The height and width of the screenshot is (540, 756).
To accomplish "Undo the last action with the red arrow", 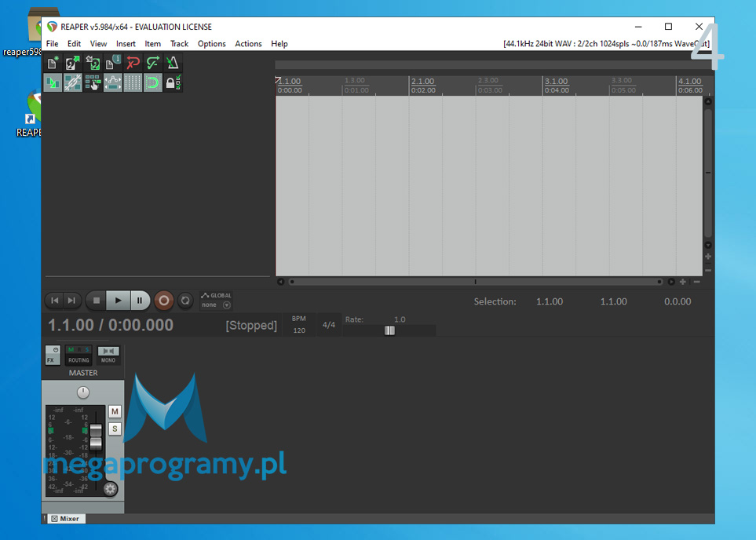I will [133, 63].
